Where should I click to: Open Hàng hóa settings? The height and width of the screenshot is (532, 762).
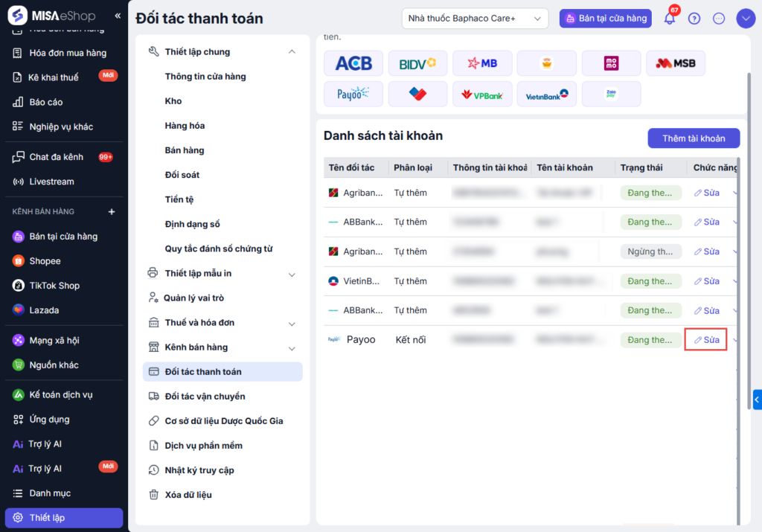(x=185, y=125)
